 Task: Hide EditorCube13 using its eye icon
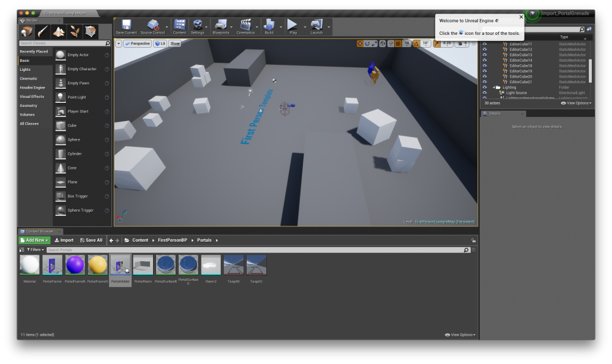485,55
